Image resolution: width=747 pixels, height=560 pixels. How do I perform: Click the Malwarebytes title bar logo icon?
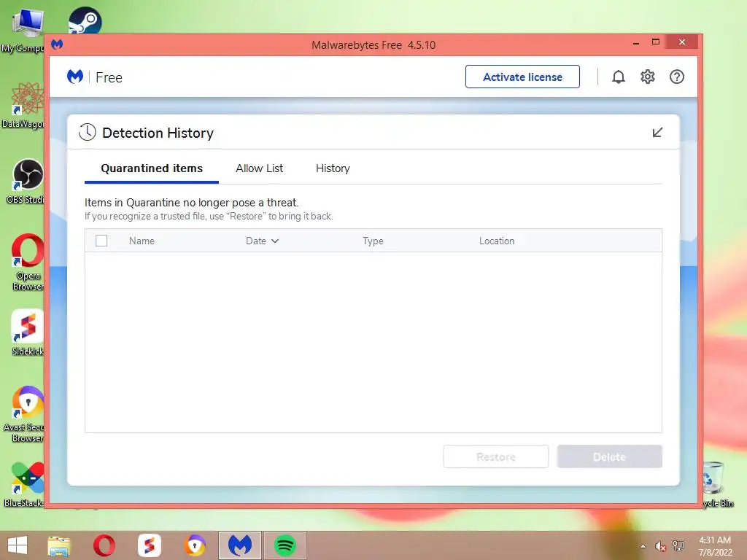pos(57,44)
